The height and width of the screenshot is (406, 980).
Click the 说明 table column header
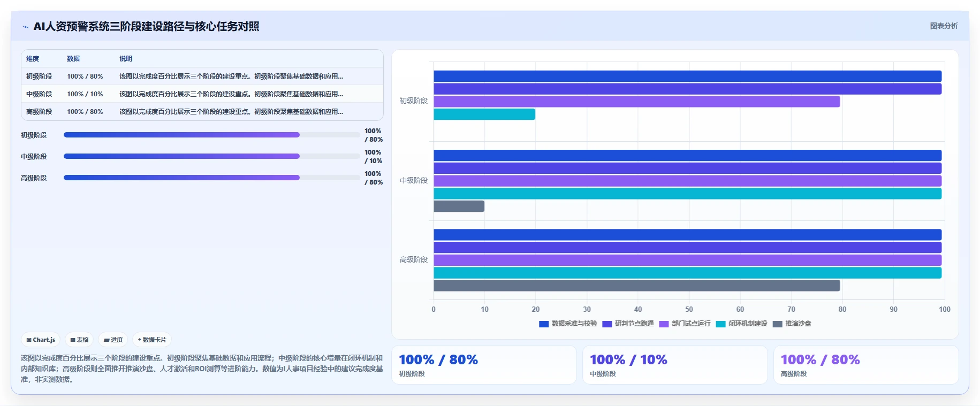click(x=126, y=59)
